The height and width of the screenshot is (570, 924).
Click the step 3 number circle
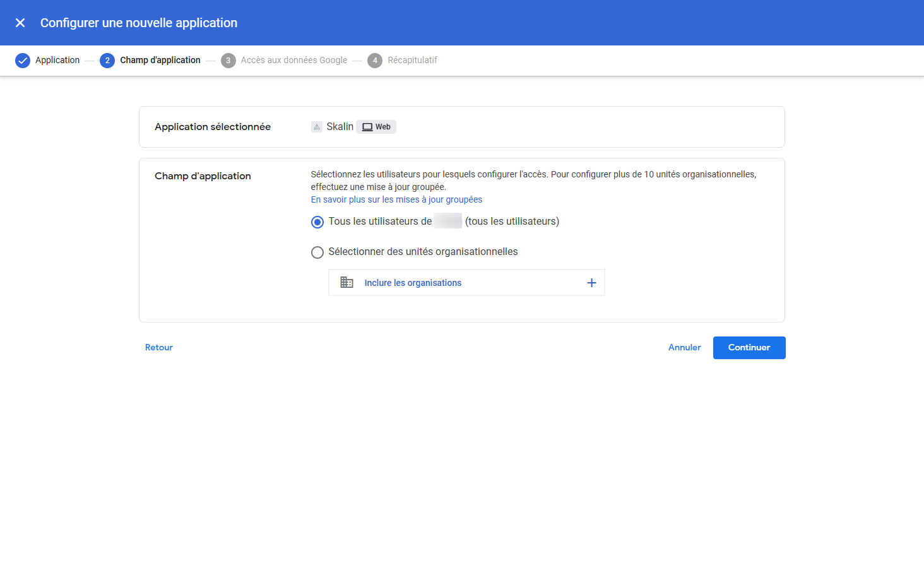pos(228,61)
